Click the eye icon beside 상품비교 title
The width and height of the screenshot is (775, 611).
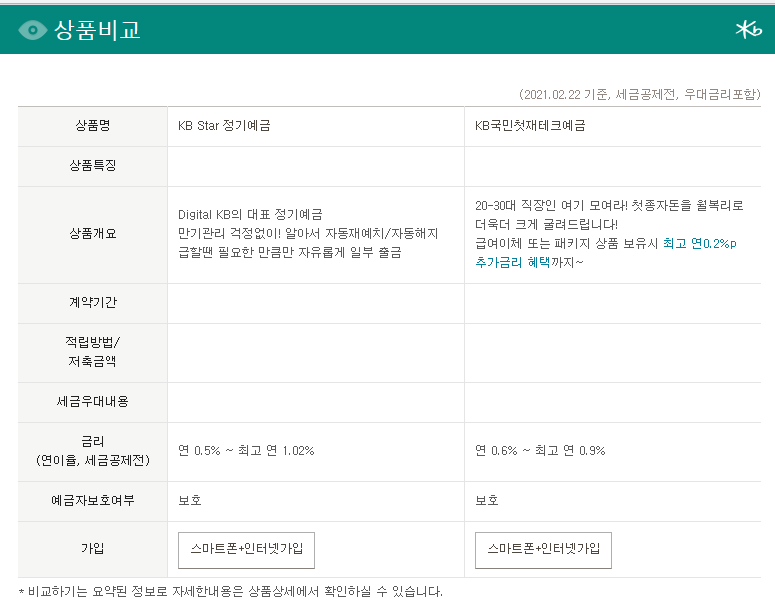pyautogui.click(x=32, y=30)
